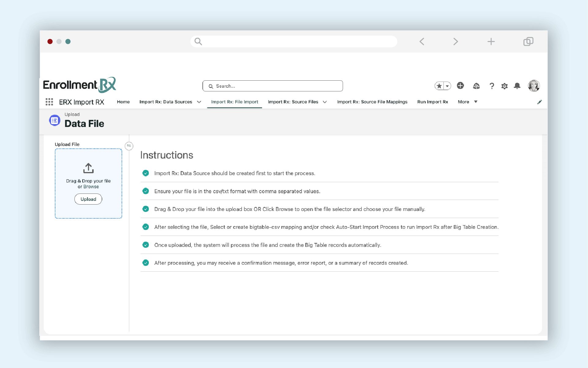This screenshot has width=588, height=368.
Task: Expand the favorites list dropdown arrow
Action: [447, 86]
